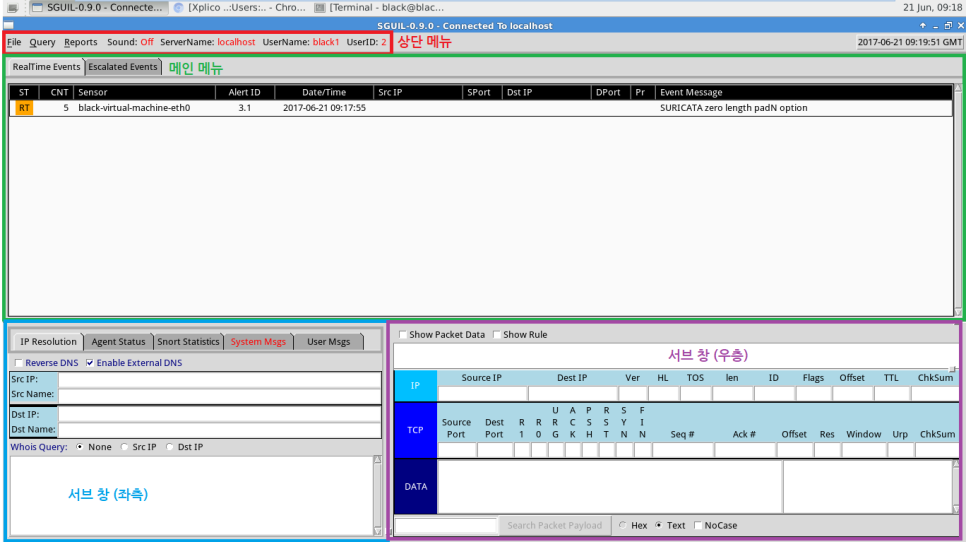The image size is (966, 542).
Task: Enable the Show Rule checkbox
Action: tap(496, 334)
